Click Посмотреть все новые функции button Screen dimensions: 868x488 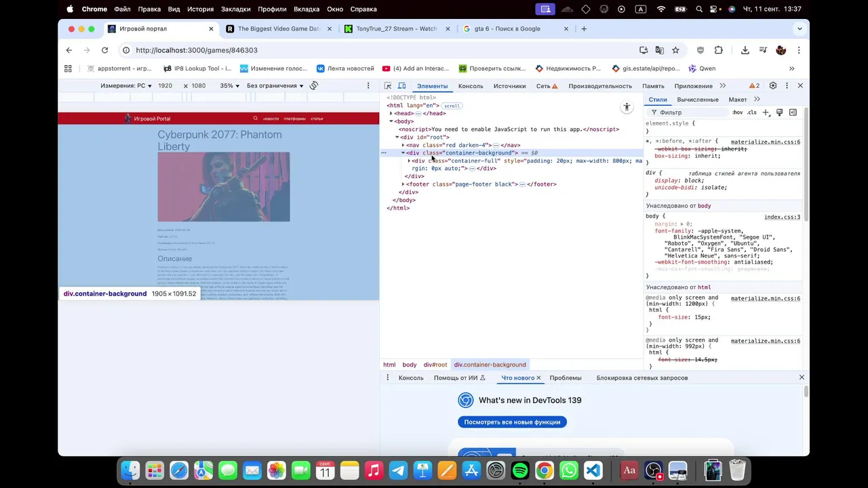[x=512, y=422]
